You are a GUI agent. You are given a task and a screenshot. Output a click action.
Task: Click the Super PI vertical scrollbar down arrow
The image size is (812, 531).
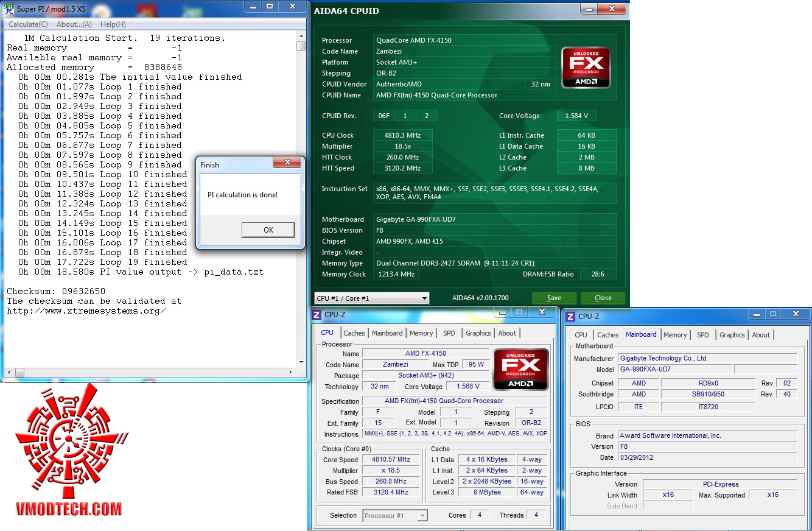[x=301, y=362]
